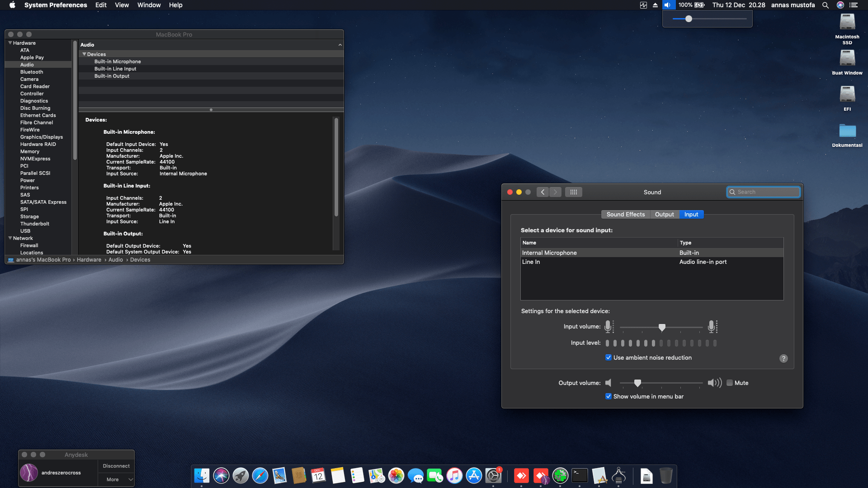Open Spotlight search in menu bar
868x488 pixels.
coord(826,5)
